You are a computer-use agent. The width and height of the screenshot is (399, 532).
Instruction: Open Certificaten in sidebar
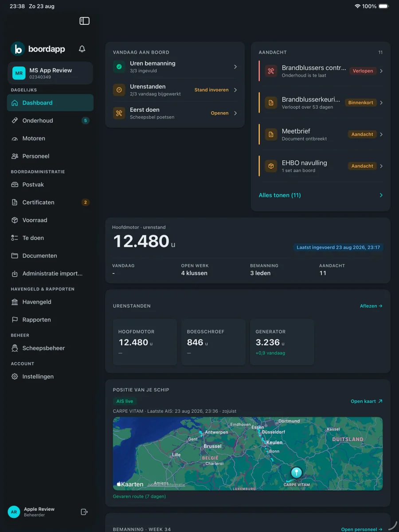50,202
